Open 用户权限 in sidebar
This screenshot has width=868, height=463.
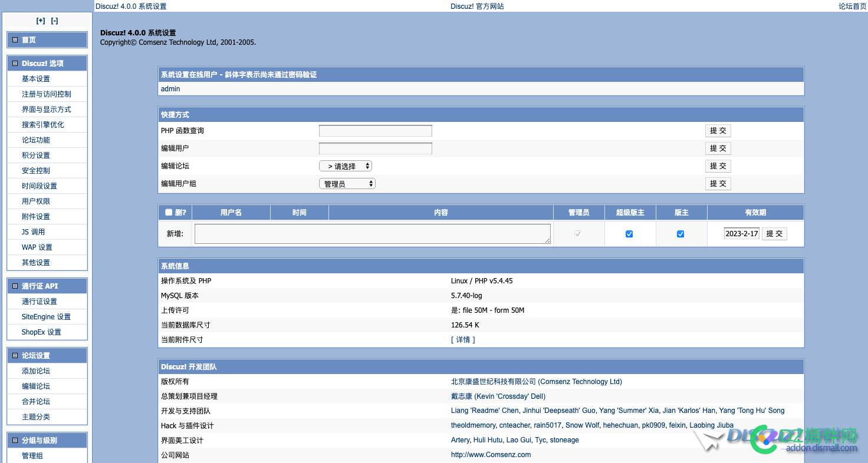pyautogui.click(x=36, y=201)
